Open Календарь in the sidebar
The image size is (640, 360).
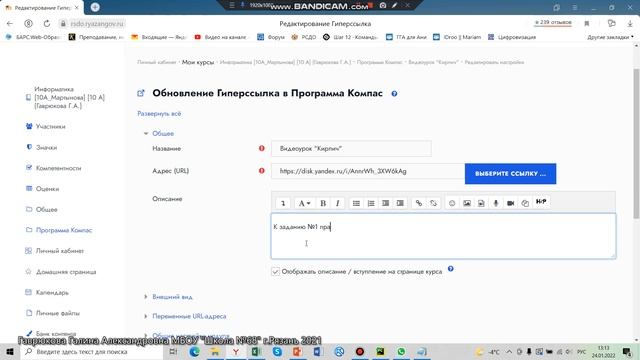pyautogui.click(x=52, y=292)
